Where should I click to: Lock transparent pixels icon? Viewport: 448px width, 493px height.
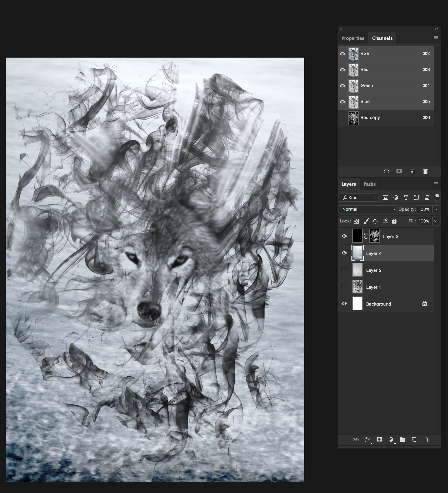point(356,221)
